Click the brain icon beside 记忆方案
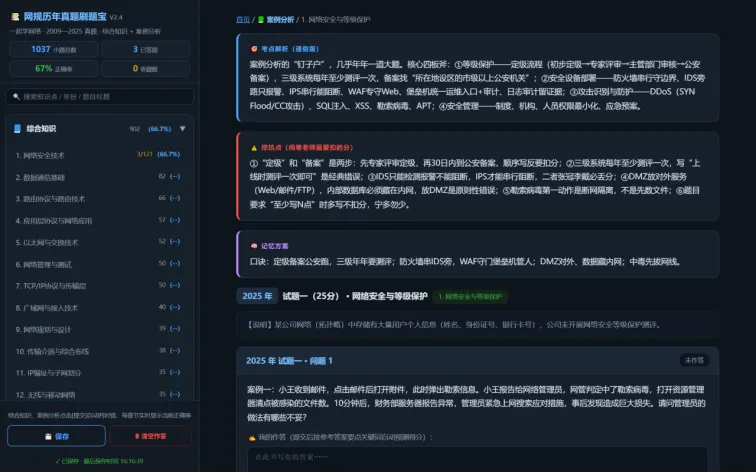Image resolution: width=756 pixels, height=473 pixels. click(x=254, y=246)
